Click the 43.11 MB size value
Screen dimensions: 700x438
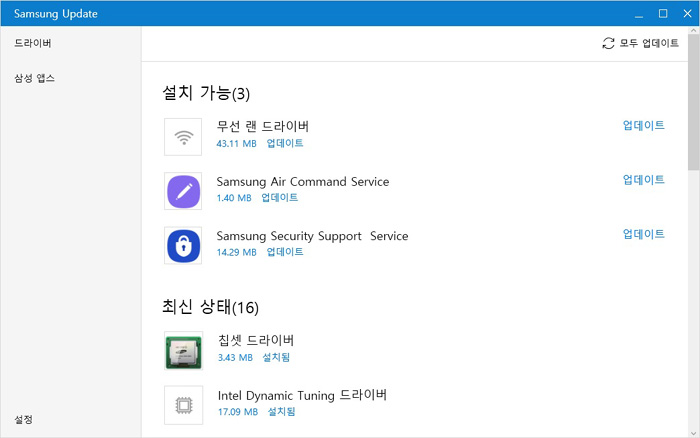point(237,144)
